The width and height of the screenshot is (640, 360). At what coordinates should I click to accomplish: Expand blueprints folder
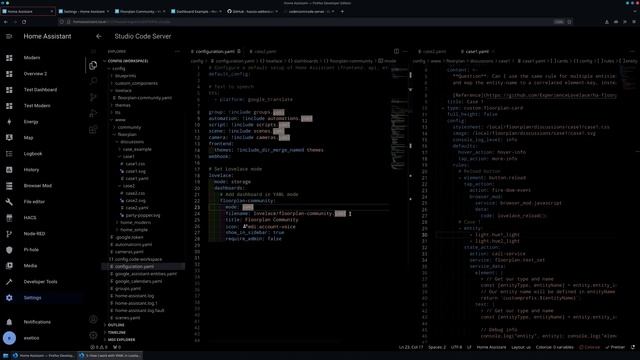(125, 76)
